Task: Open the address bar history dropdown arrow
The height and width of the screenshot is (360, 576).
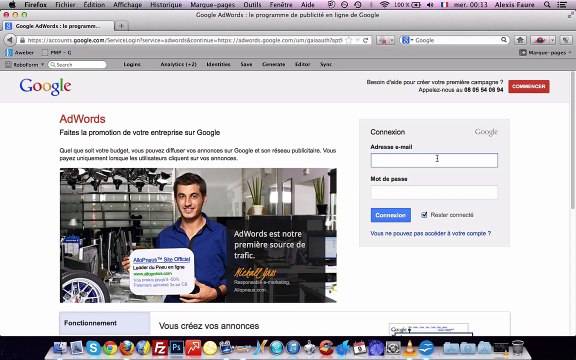Action: click(357, 40)
